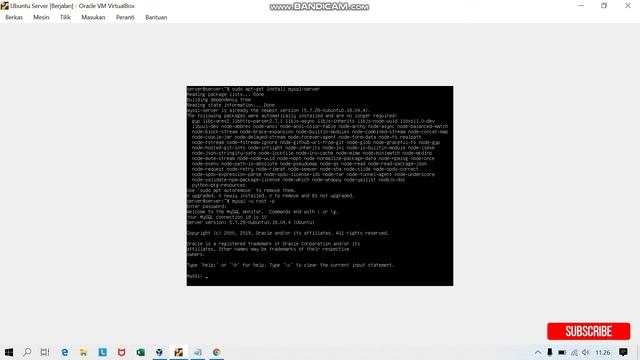Open the volume control tray icon
Viewport: 640px width, 360px height.
[x=586, y=352]
